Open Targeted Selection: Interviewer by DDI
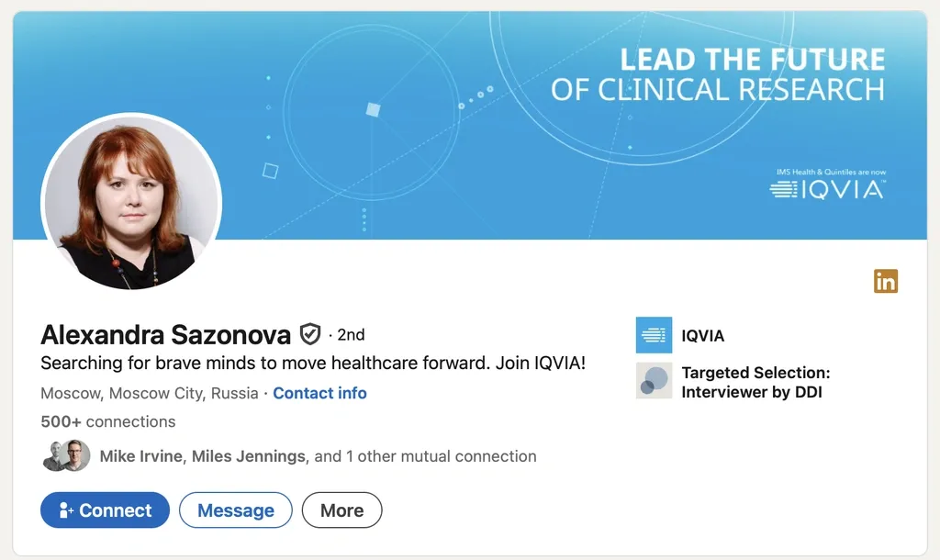Screen dimensions: 940x560 pos(755,383)
